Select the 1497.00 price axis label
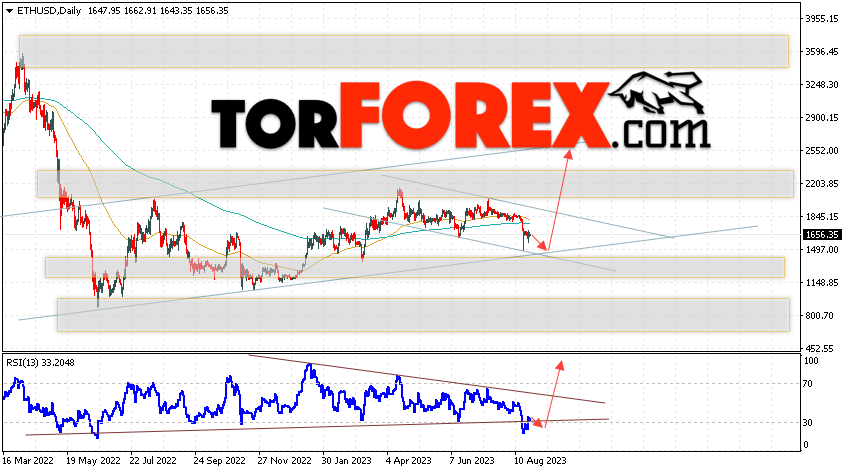This screenshot has width=846, height=472. (822, 250)
